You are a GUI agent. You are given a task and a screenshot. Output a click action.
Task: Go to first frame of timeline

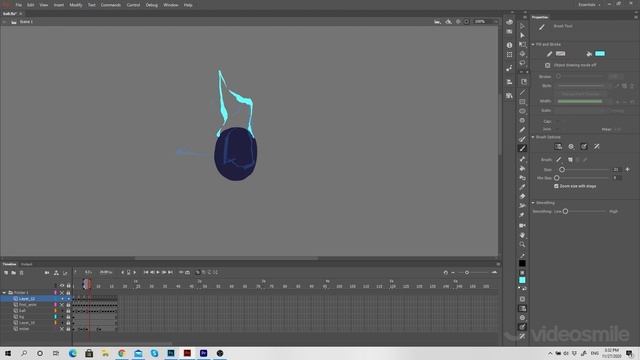pyautogui.click(x=146, y=272)
